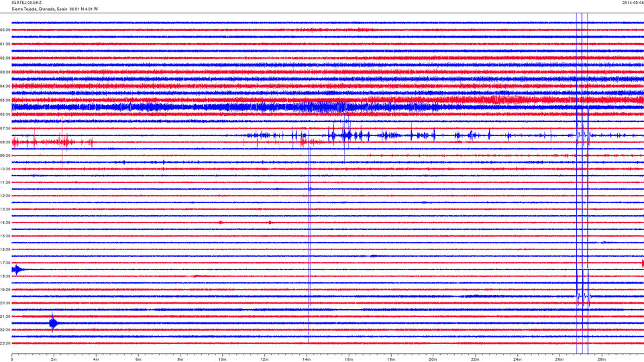Select the 20:30 time label
Viewport: 644px width, 362px height.
click(x=5, y=303)
